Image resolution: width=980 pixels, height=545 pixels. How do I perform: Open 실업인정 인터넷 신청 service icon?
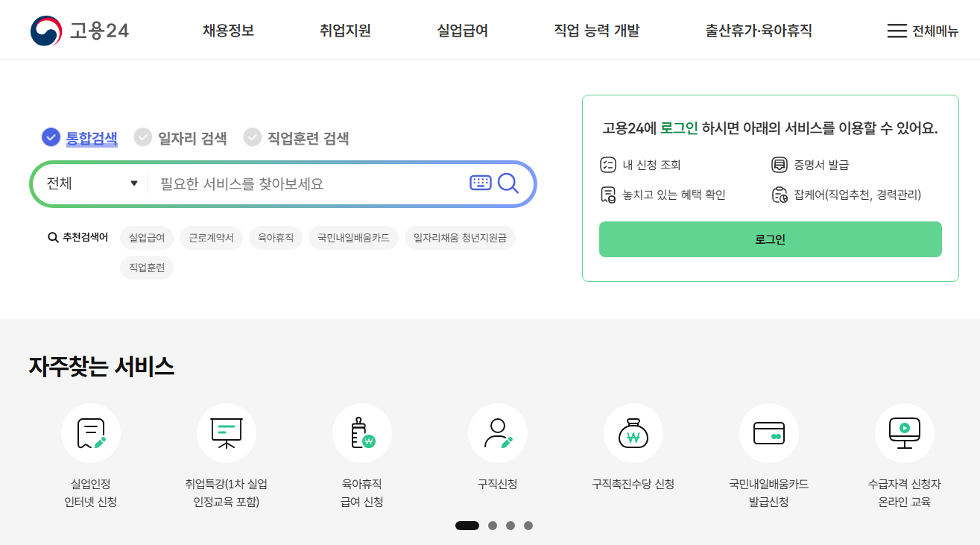pyautogui.click(x=91, y=433)
